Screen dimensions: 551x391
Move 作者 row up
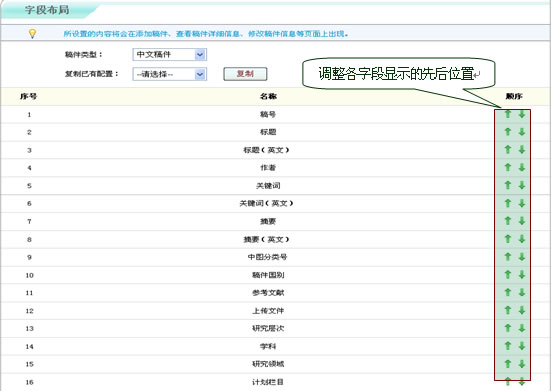click(x=508, y=168)
